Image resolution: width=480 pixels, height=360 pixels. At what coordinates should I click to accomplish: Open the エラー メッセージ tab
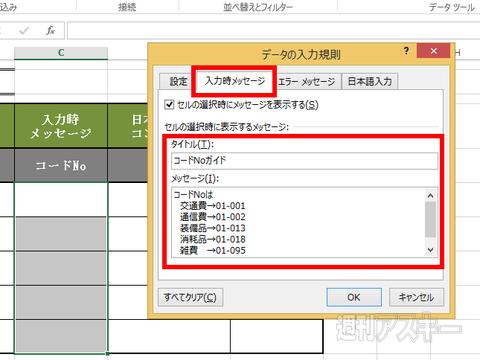[x=307, y=81]
